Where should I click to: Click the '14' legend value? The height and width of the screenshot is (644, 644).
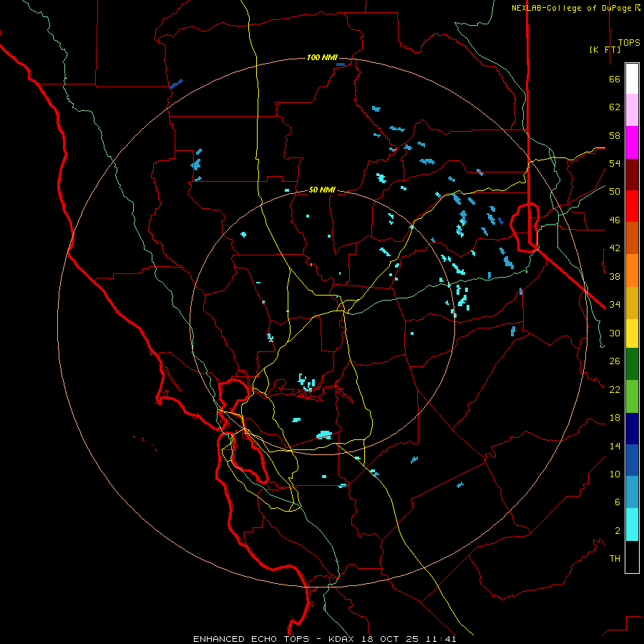[615, 446]
